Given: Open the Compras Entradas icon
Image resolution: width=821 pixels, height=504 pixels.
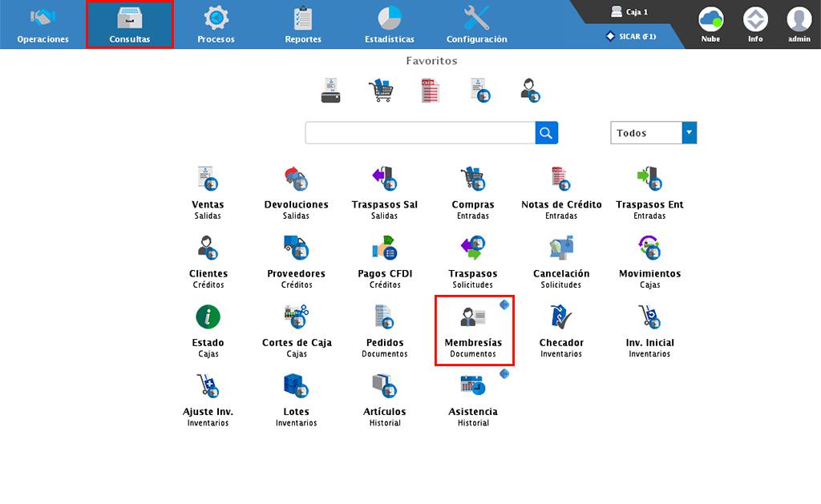Looking at the screenshot, I should [x=472, y=180].
